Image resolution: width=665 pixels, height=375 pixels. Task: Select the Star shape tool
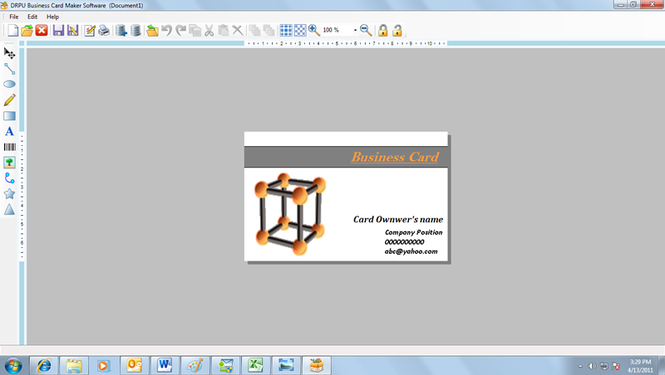pos(9,194)
